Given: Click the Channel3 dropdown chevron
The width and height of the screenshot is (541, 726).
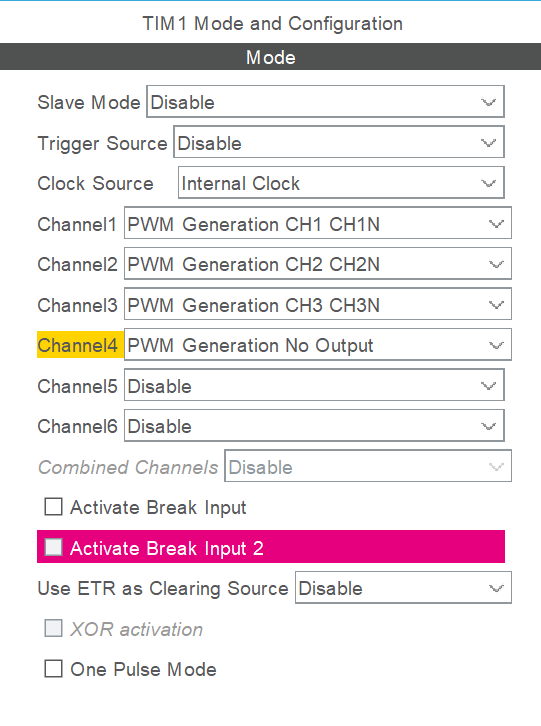Looking at the screenshot, I should pyautogui.click(x=496, y=305).
